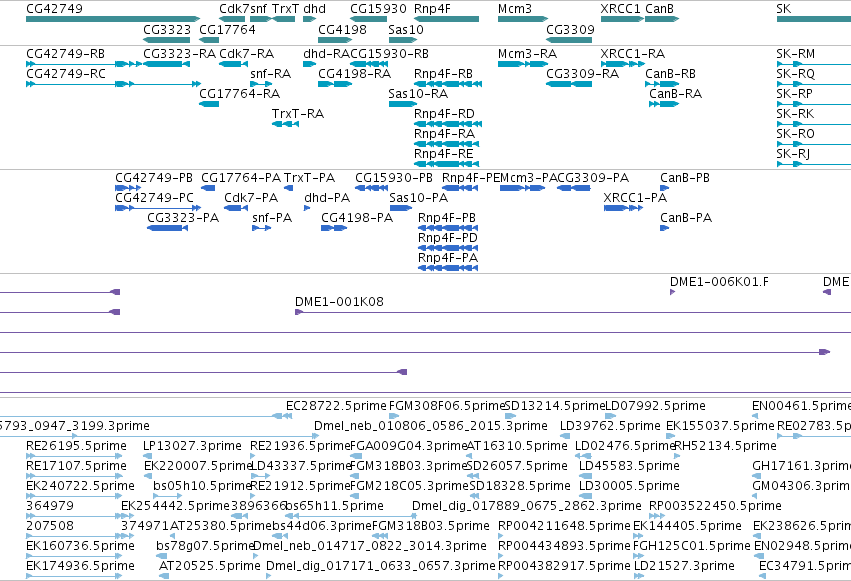Viewport: 851px width, 581px height.
Task: Select clone DME1-006K01.F
Action: pos(672,292)
